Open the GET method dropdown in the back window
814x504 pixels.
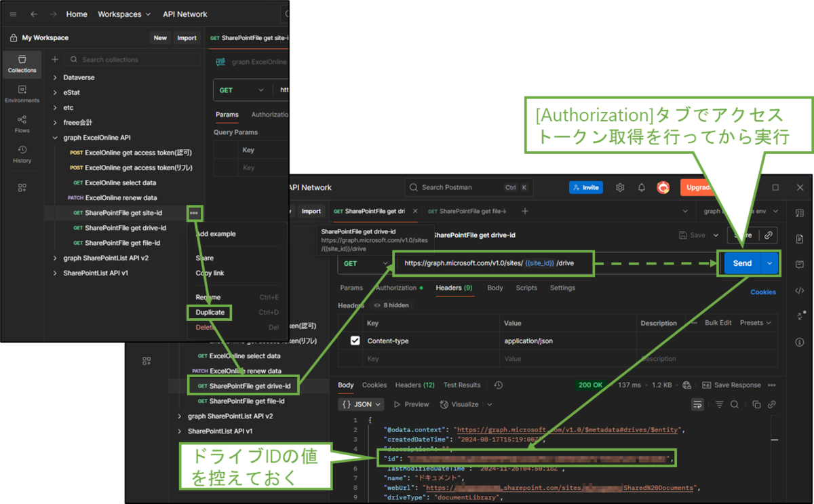(x=241, y=90)
